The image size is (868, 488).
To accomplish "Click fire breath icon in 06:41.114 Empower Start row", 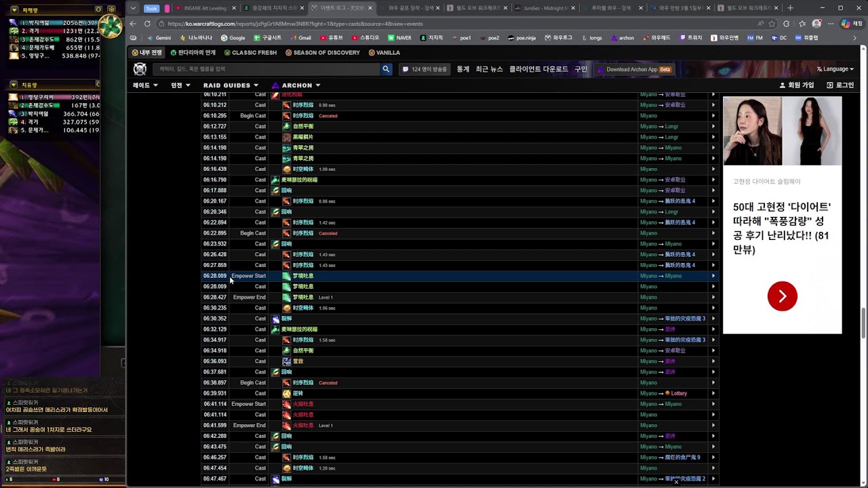I will [x=286, y=404].
